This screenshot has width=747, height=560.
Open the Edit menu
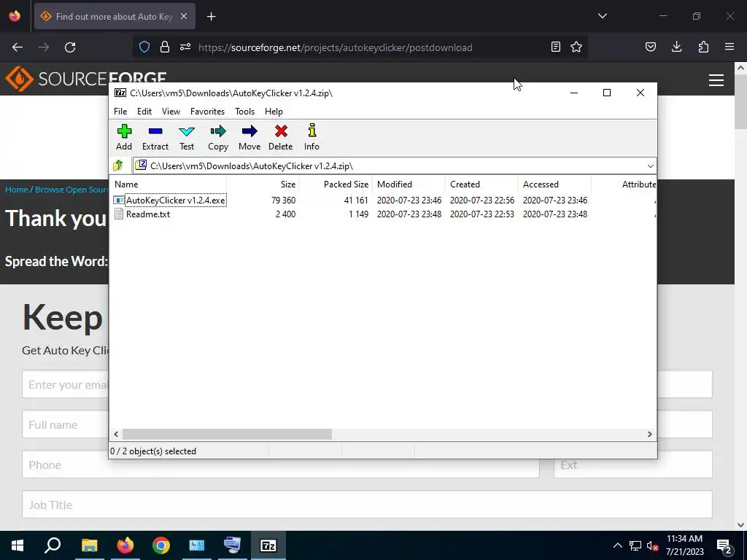(144, 112)
